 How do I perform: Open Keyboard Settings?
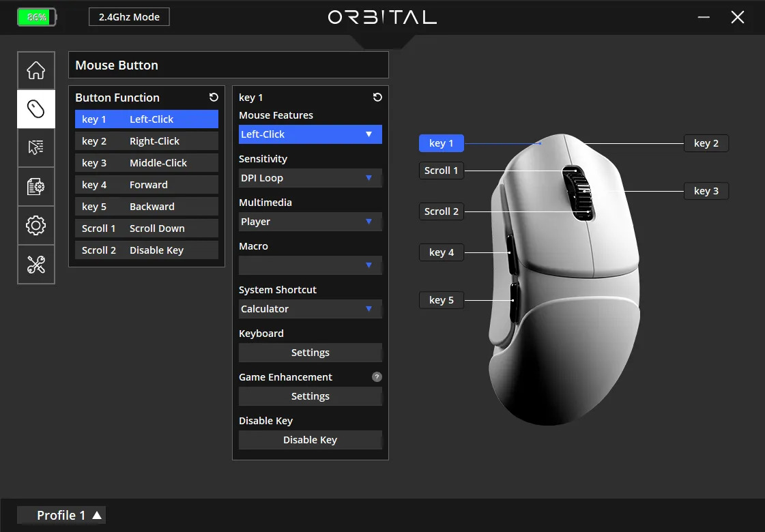(x=310, y=353)
